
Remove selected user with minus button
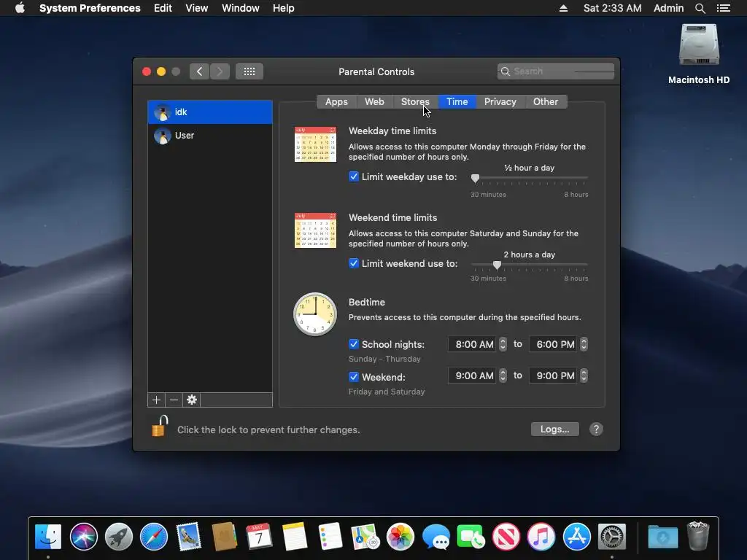174,400
